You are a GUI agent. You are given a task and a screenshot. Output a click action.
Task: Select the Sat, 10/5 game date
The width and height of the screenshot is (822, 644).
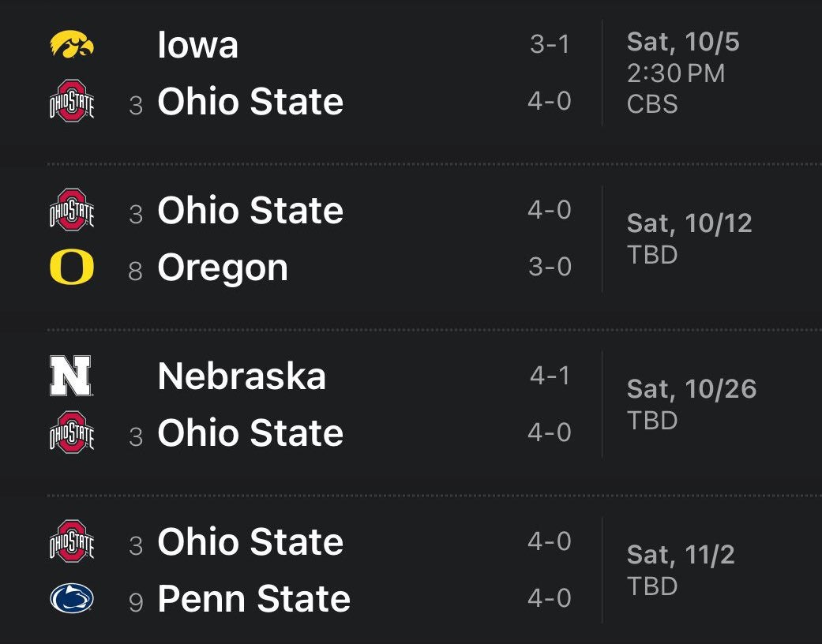click(683, 42)
